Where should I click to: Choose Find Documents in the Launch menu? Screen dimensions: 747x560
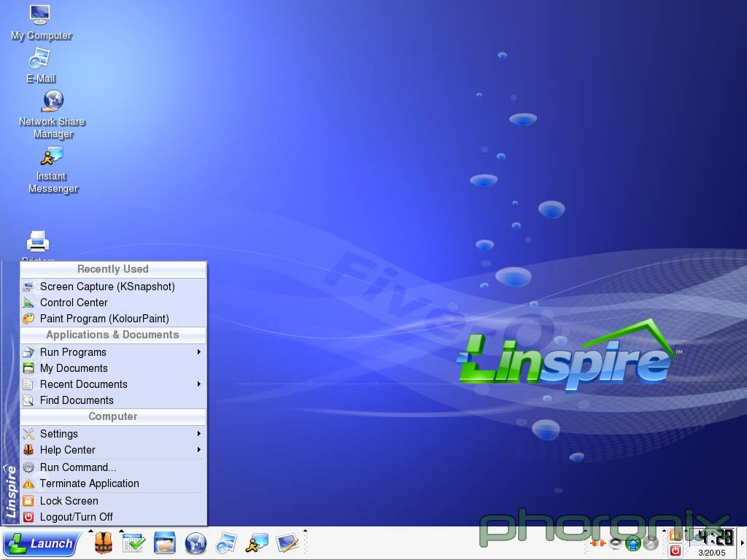[77, 400]
